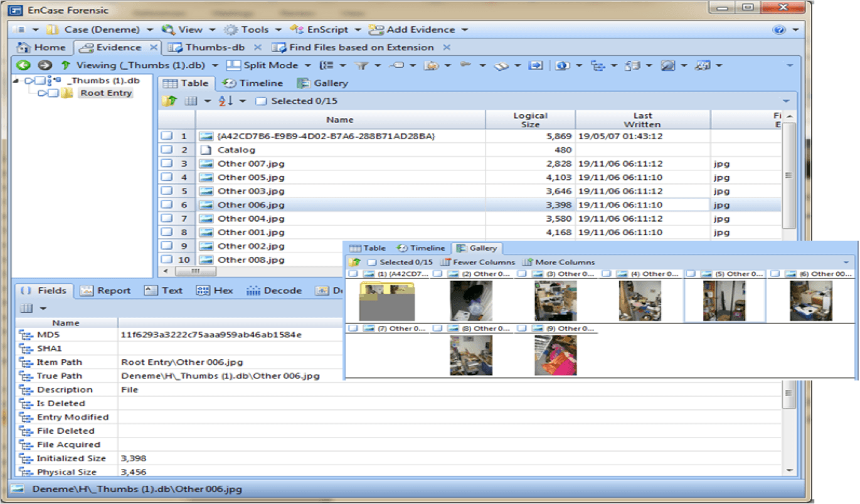Select the Root Entry tree item
860x504 pixels.
coord(105,93)
